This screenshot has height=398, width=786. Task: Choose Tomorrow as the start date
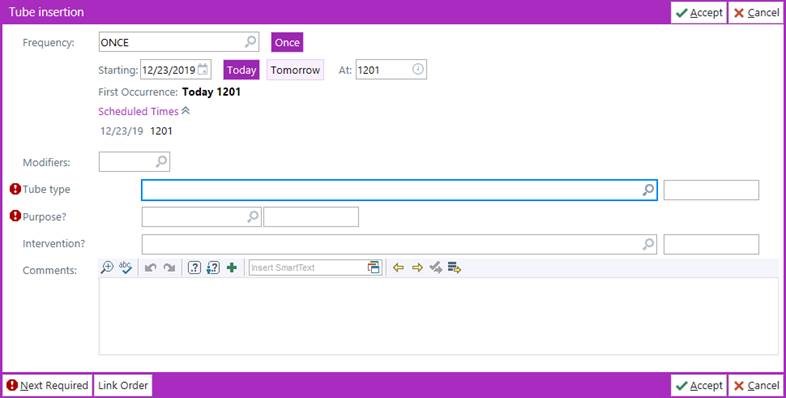[295, 70]
